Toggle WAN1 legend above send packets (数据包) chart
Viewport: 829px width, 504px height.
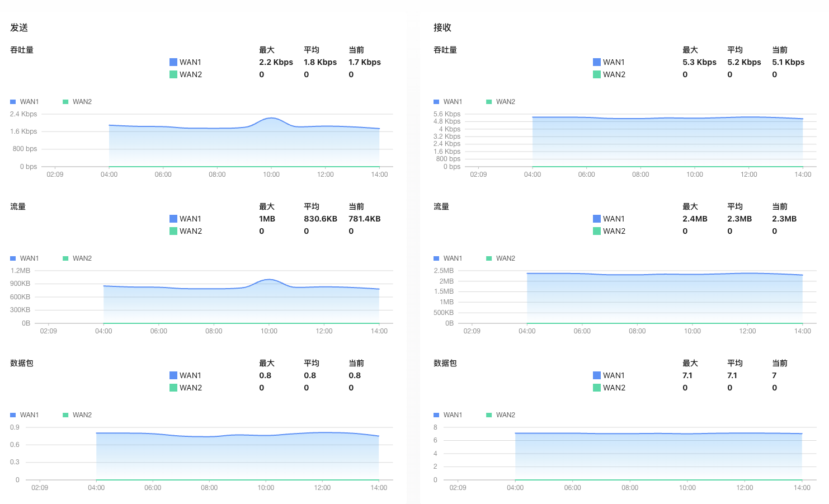(x=25, y=415)
